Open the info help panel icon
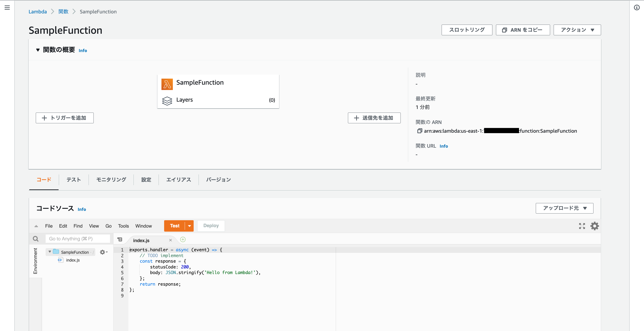The width and height of the screenshot is (644, 331). point(637,8)
